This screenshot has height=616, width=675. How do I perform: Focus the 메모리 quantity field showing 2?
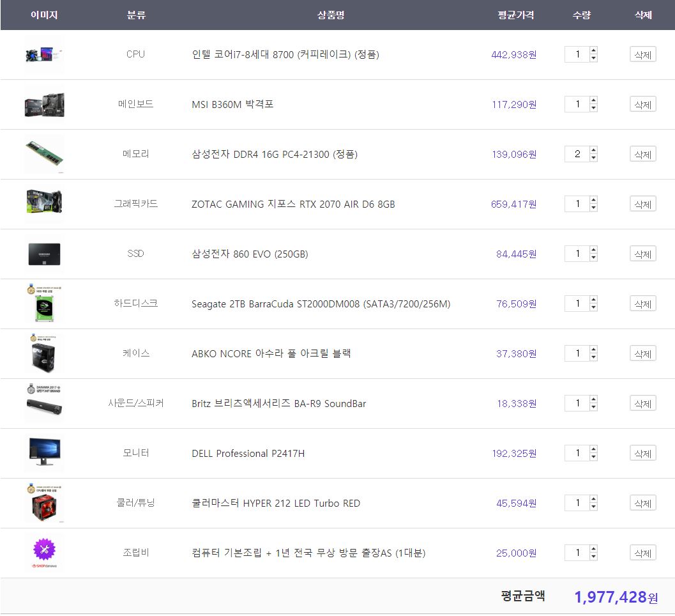[577, 154]
